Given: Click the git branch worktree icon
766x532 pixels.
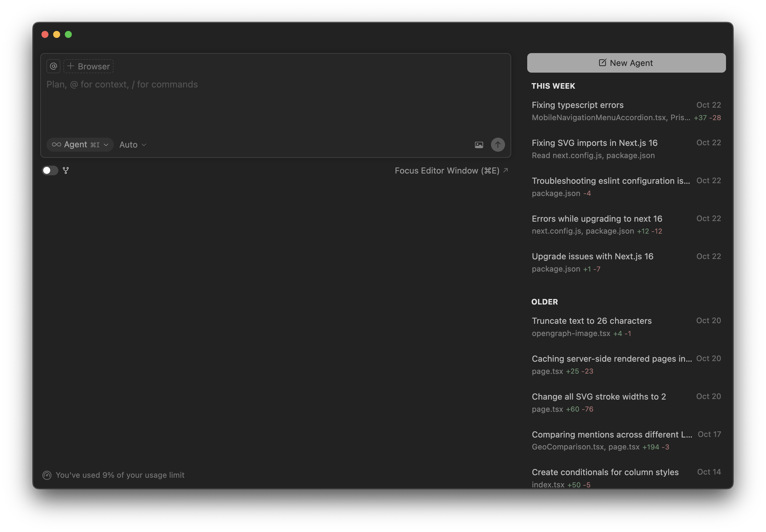Looking at the screenshot, I should pyautogui.click(x=66, y=170).
